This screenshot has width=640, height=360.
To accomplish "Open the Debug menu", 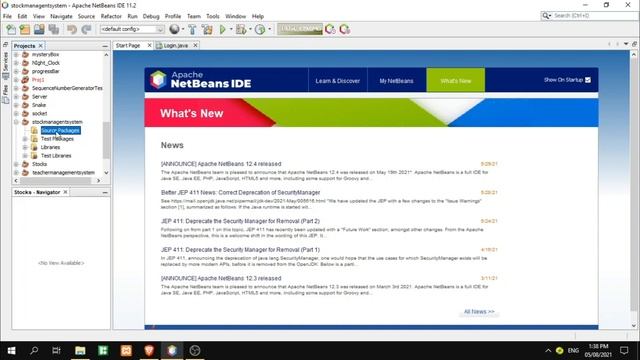I will tap(151, 16).
